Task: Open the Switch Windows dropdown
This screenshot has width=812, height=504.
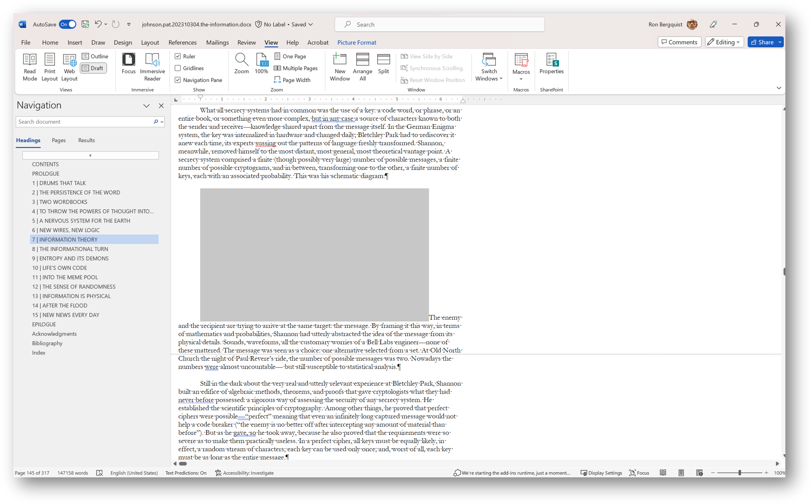Action: point(488,67)
